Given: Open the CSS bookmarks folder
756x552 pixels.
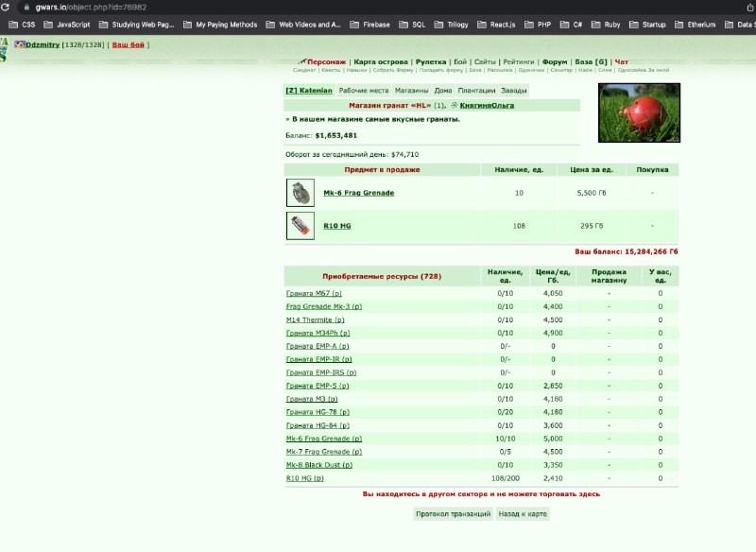Looking at the screenshot, I should click(x=22, y=25).
